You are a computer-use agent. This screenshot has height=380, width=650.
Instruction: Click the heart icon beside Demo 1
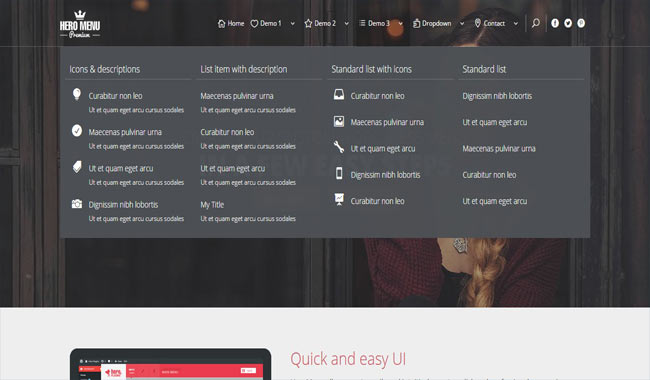pos(254,24)
